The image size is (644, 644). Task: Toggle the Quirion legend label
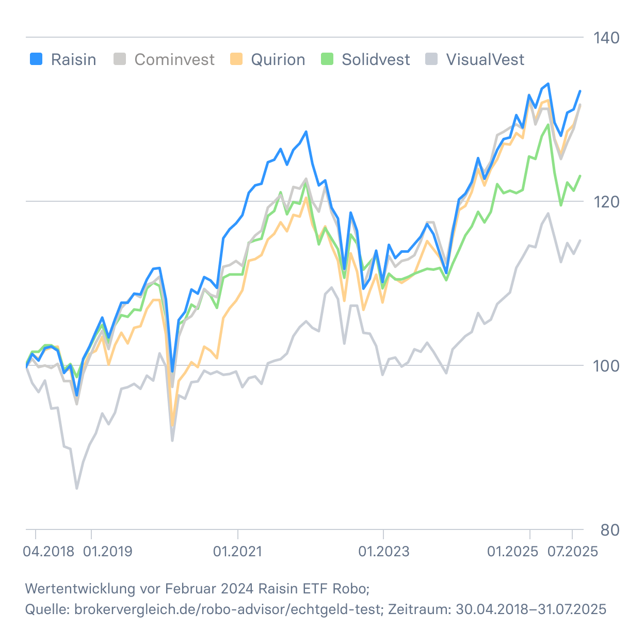click(x=278, y=60)
